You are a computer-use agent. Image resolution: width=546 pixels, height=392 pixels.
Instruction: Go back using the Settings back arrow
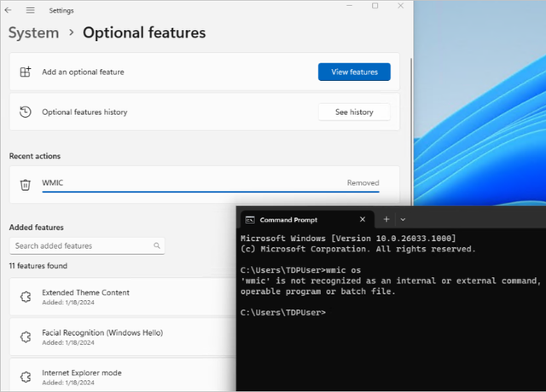coord(8,10)
